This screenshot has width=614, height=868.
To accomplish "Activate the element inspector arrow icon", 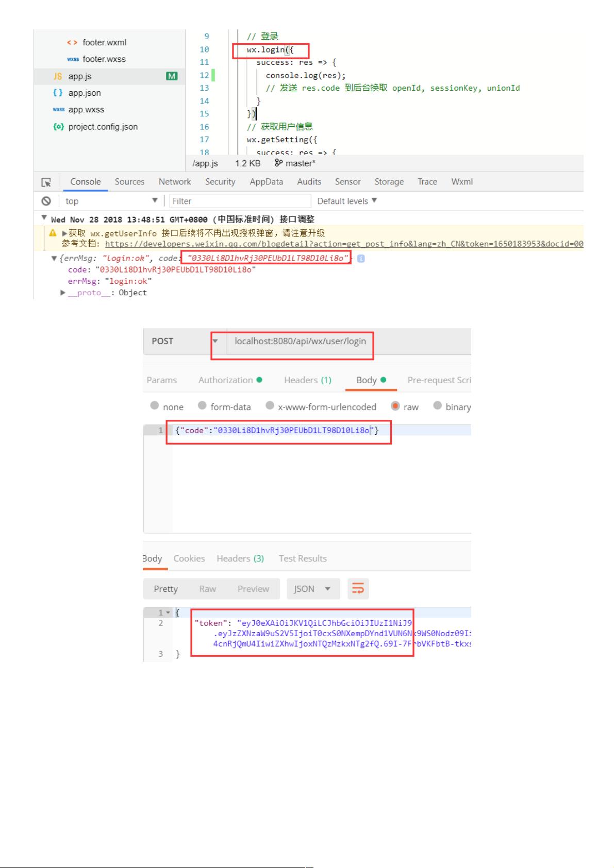I will (46, 182).
